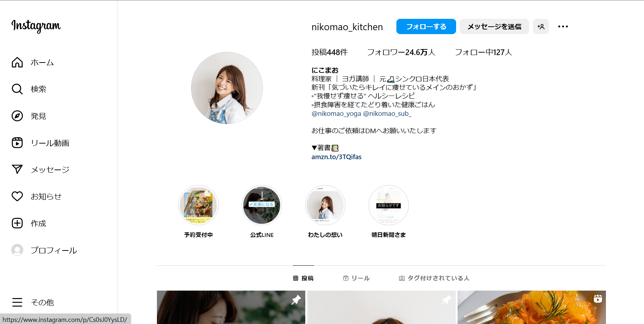Open the わたしの想い story highlight
644x324 pixels.
click(x=325, y=205)
